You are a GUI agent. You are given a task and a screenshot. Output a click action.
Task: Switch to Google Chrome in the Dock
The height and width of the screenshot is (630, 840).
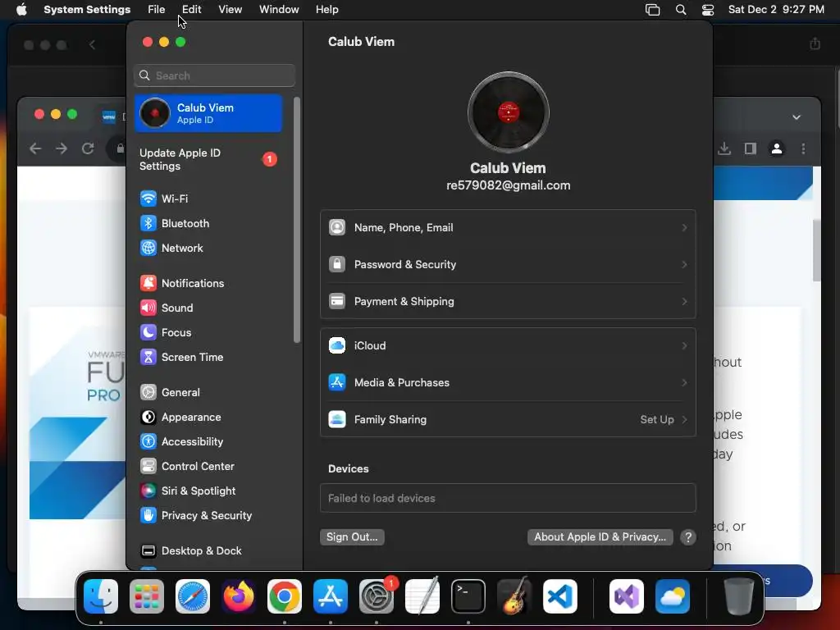[285, 596]
